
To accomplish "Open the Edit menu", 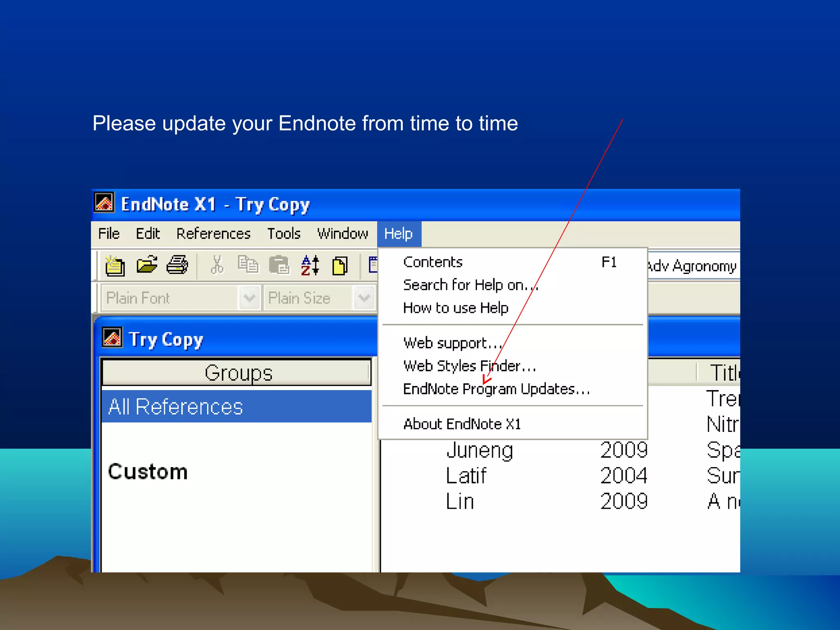I will [148, 234].
